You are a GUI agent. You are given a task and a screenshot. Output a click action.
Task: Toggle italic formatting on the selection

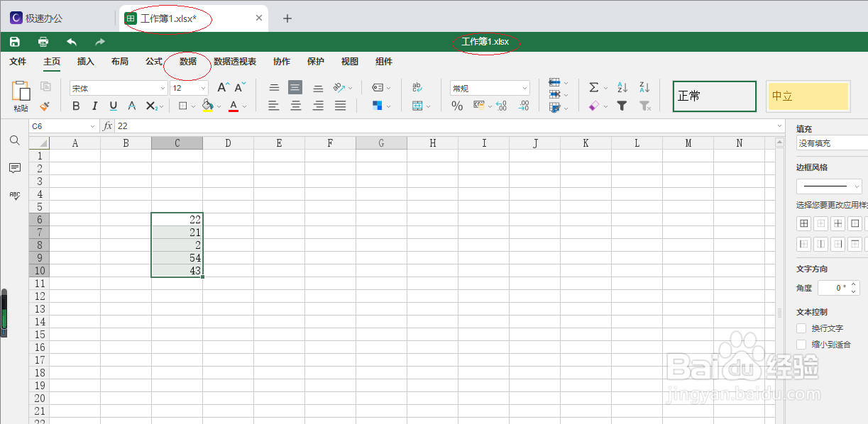click(x=94, y=106)
